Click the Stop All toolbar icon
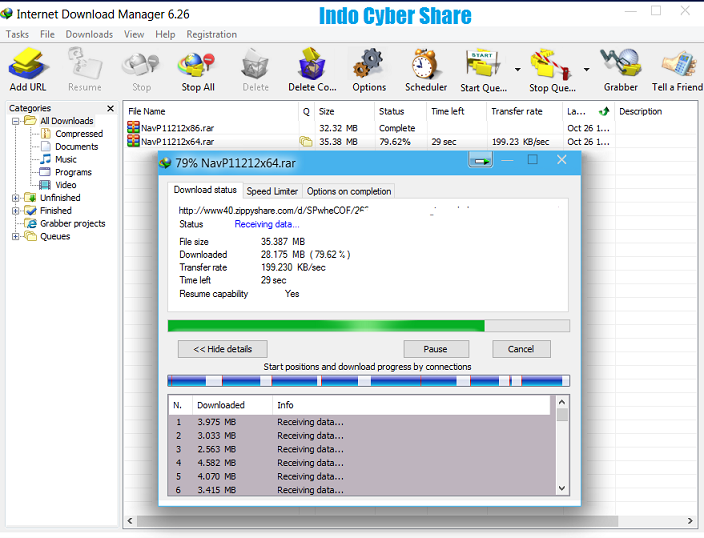 pyautogui.click(x=197, y=64)
